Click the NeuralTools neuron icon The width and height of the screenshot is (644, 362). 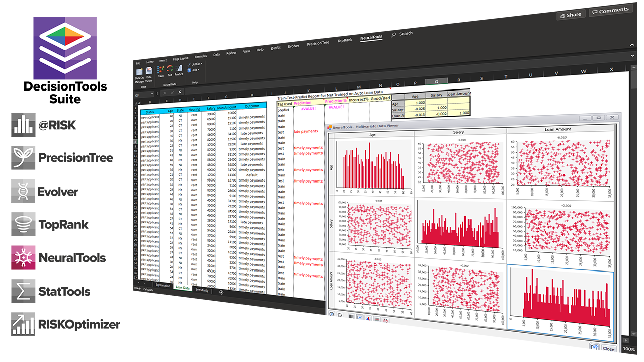pyautogui.click(x=23, y=258)
